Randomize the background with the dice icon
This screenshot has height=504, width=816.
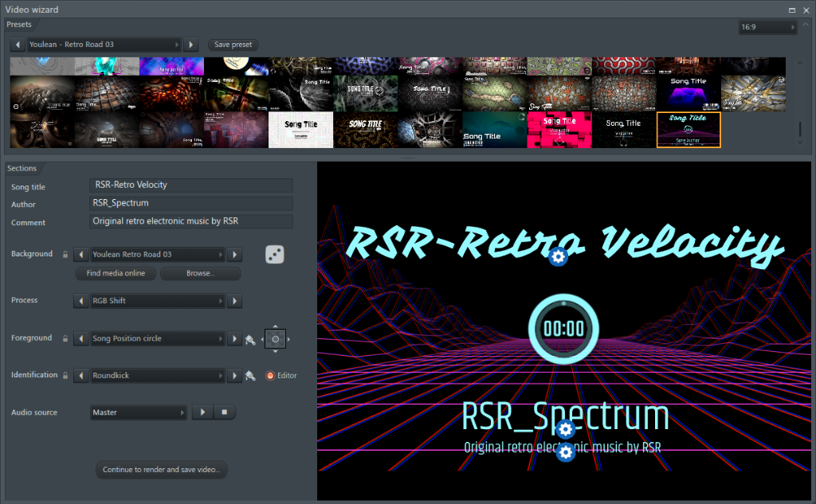click(x=275, y=254)
